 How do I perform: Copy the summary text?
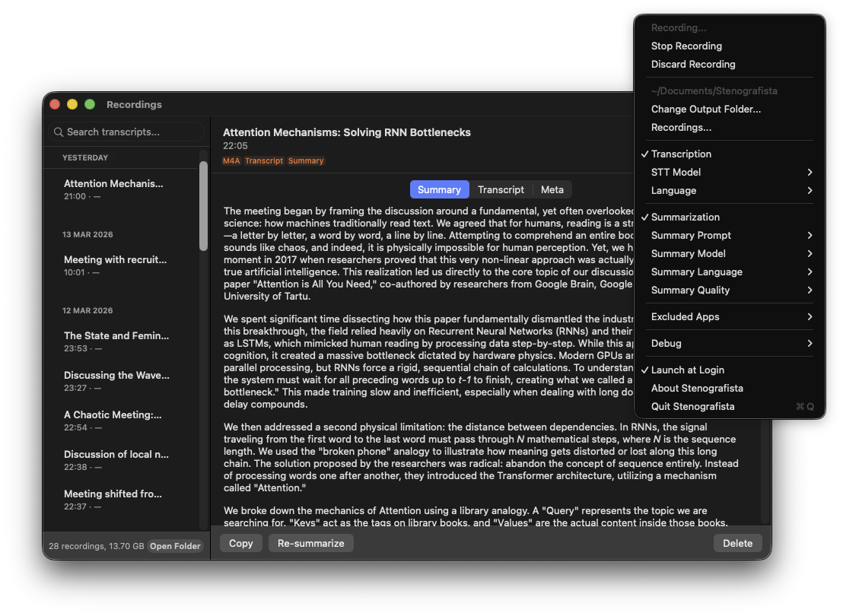240,543
